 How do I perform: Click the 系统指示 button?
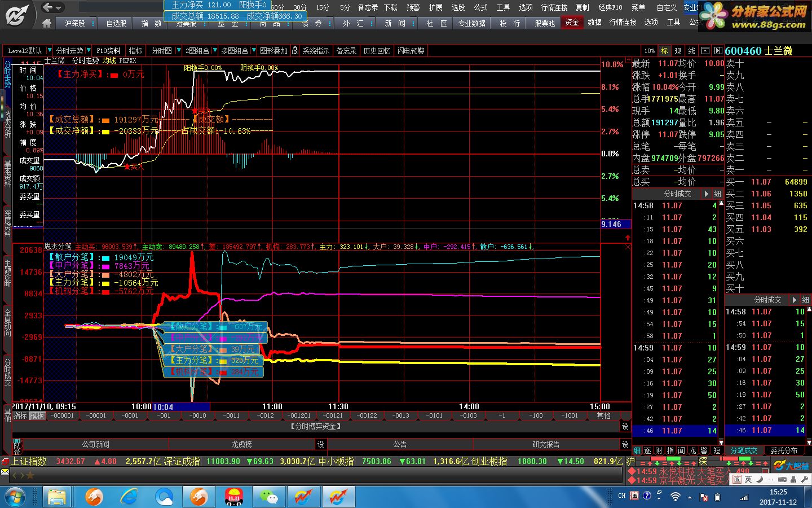click(x=316, y=51)
